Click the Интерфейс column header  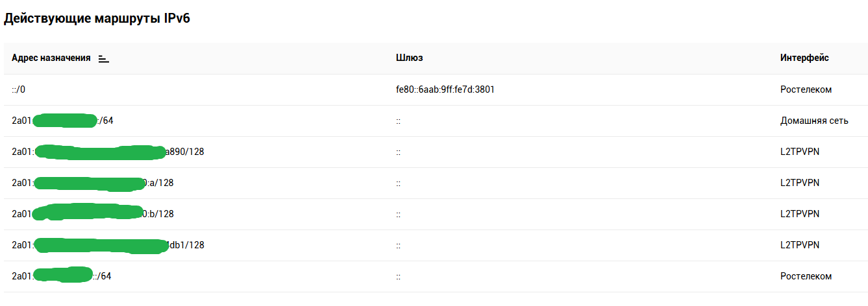(x=804, y=58)
